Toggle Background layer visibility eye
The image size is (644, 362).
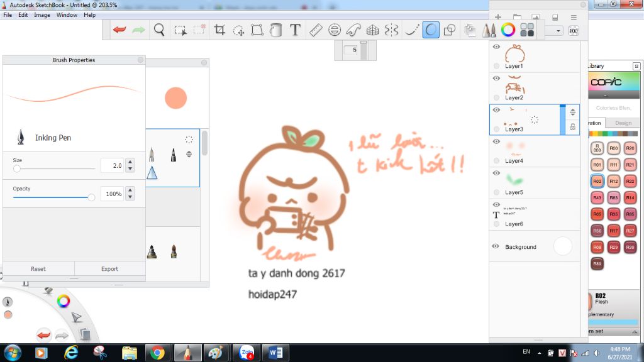click(496, 246)
